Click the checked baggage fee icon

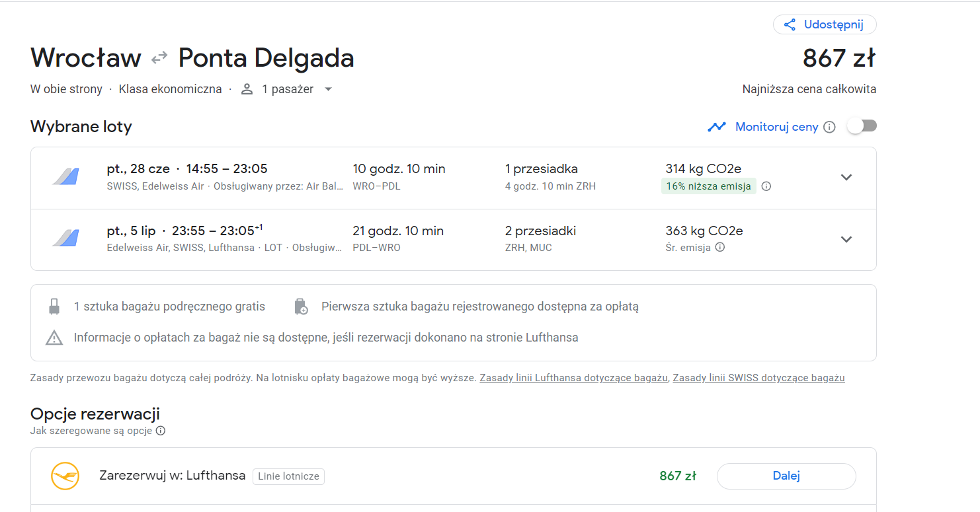301,307
